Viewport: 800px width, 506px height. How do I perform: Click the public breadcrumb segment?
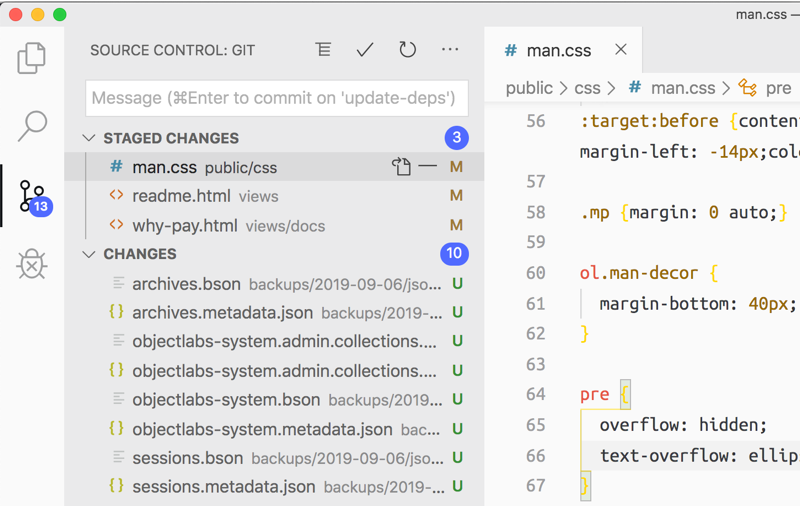529,88
